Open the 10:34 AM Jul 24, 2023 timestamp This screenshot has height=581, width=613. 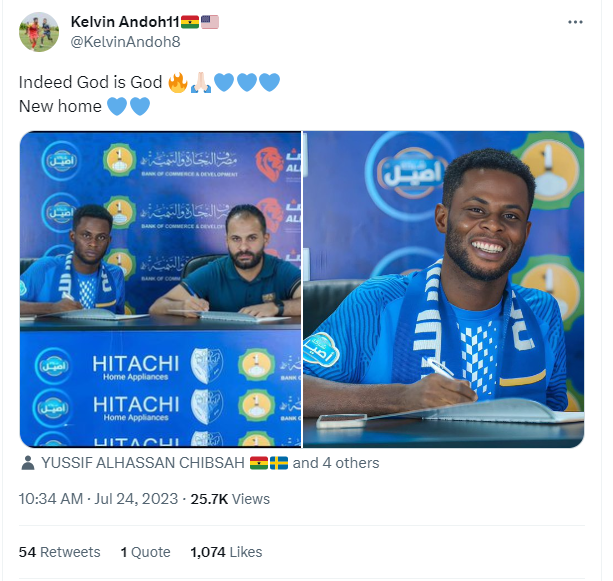[99, 499]
